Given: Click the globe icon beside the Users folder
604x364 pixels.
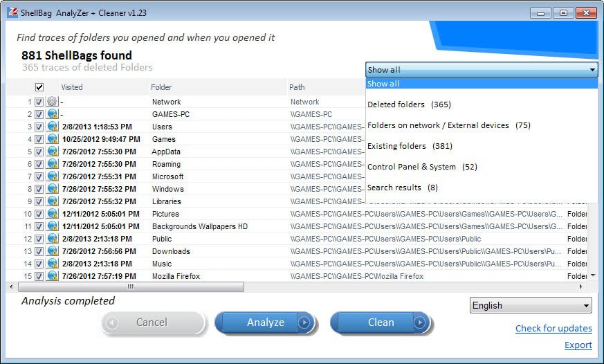Looking at the screenshot, I should (52, 127).
